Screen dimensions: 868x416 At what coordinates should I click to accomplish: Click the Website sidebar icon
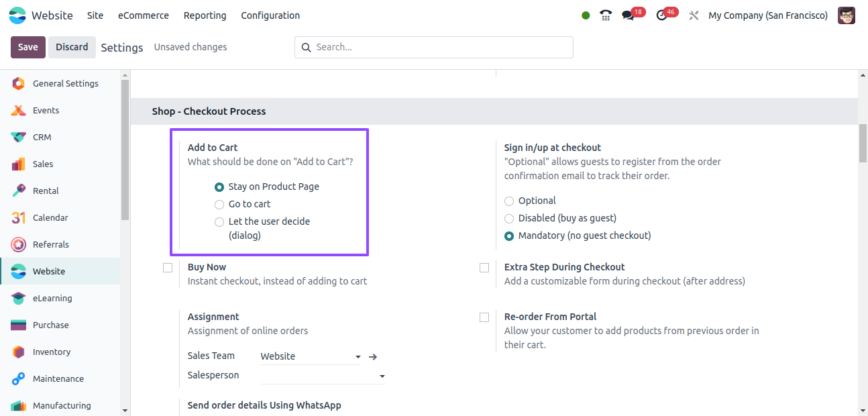(x=19, y=272)
